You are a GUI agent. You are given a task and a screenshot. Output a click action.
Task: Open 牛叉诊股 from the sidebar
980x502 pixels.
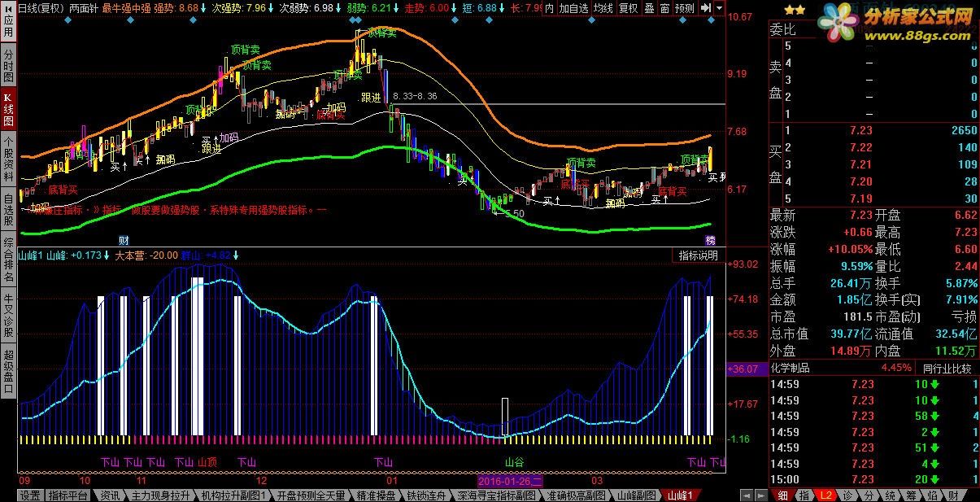point(8,316)
